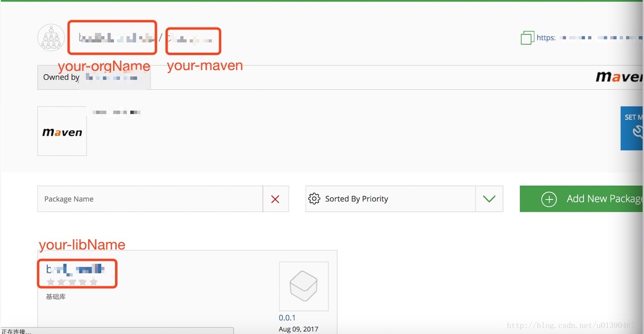The height and width of the screenshot is (334, 644).
Task: Click the 基础库 package description
Action: click(x=56, y=296)
